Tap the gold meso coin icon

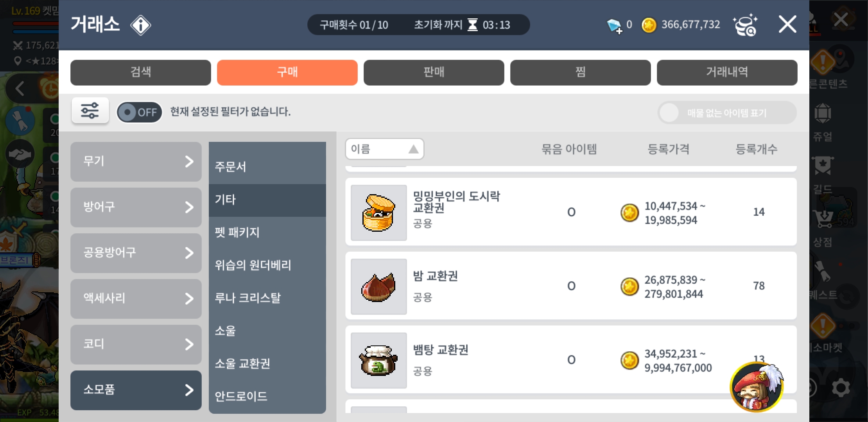coord(649,25)
